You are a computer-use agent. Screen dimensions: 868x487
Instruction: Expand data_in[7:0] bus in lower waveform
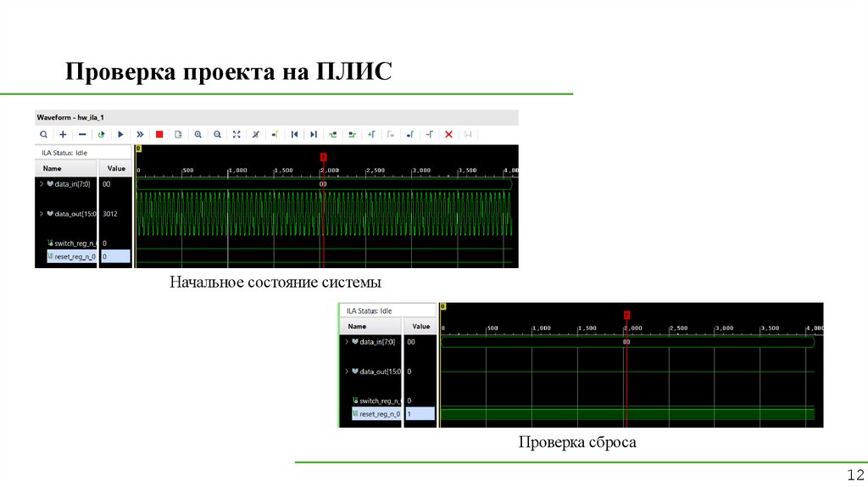tap(347, 342)
